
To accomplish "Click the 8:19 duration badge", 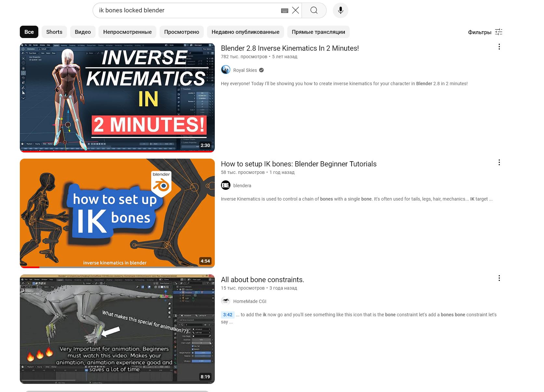I will click(205, 377).
